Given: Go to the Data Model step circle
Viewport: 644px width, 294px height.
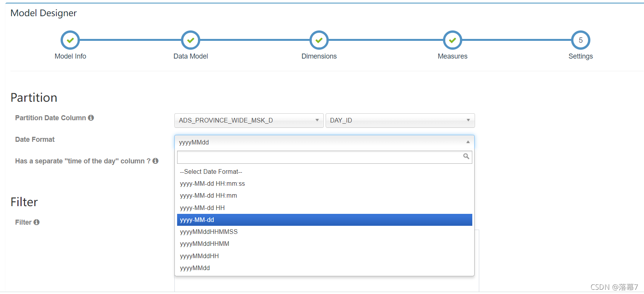Looking at the screenshot, I should click(x=191, y=40).
